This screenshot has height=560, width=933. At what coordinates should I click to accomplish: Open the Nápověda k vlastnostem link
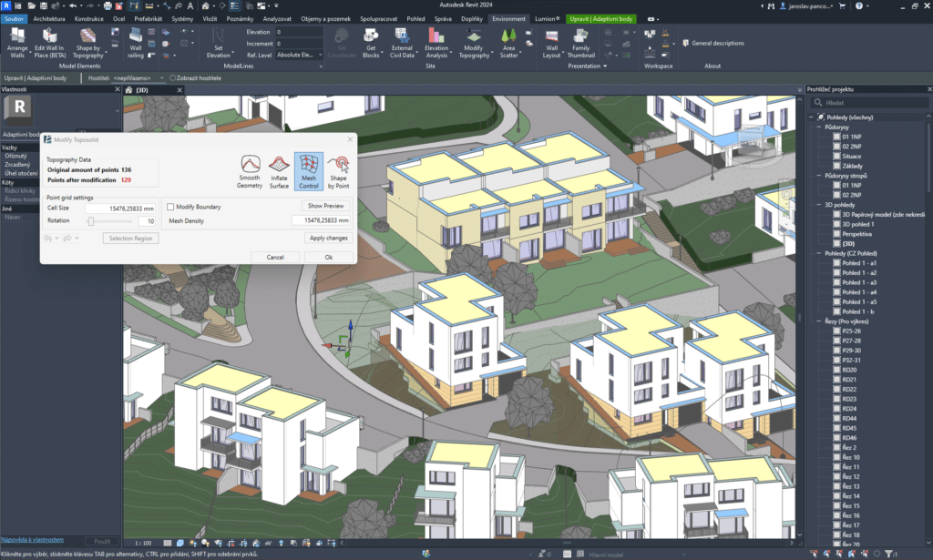32,540
